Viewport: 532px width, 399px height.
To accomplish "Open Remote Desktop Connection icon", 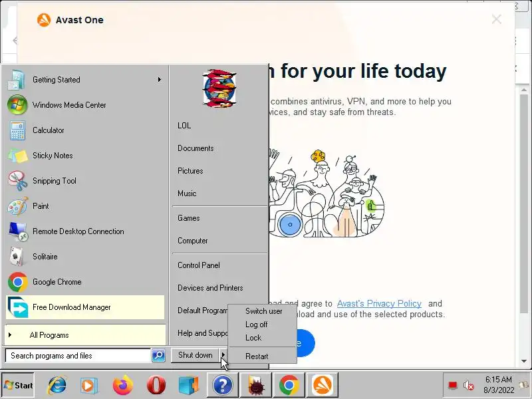I will pyautogui.click(x=18, y=231).
